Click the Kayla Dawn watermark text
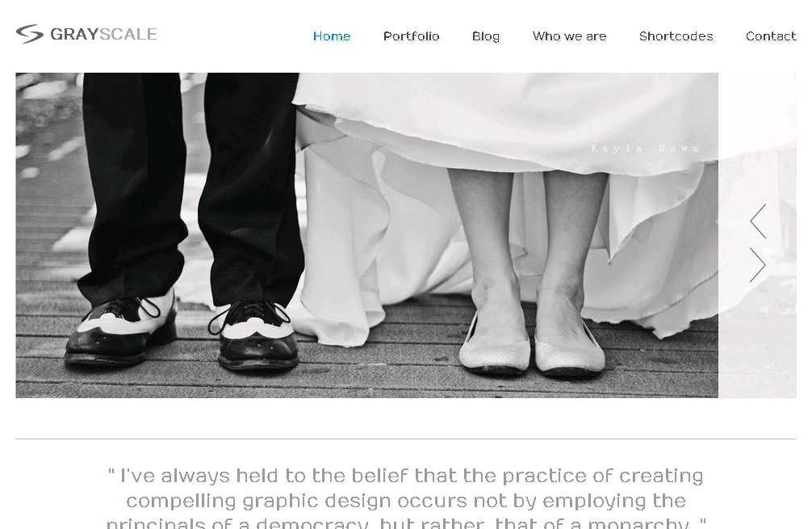This screenshot has height=529, width=812. point(645,149)
